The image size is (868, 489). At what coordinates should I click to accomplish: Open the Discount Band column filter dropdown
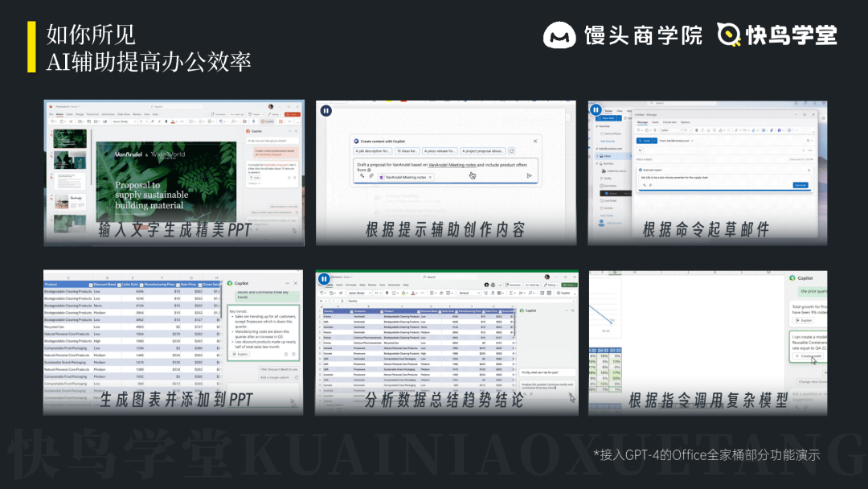click(x=119, y=285)
